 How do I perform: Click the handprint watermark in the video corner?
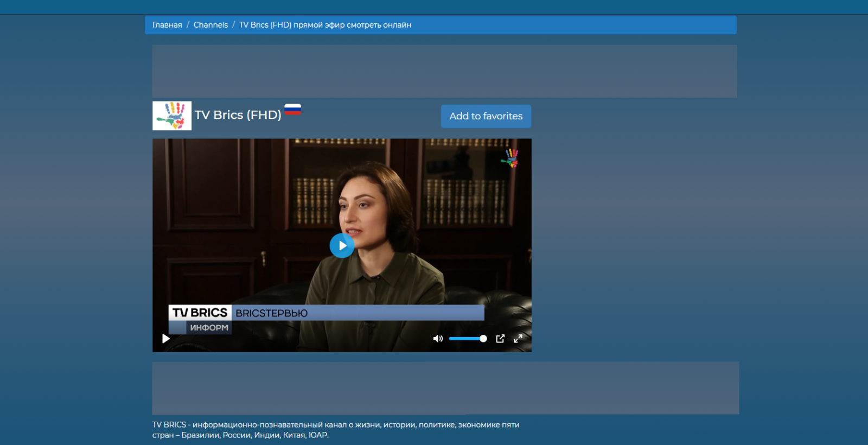click(x=510, y=158)
